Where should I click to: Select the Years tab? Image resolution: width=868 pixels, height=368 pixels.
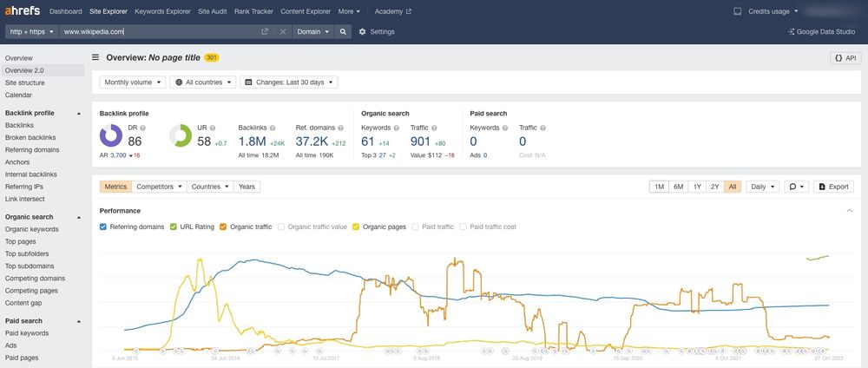pos(247,187)
